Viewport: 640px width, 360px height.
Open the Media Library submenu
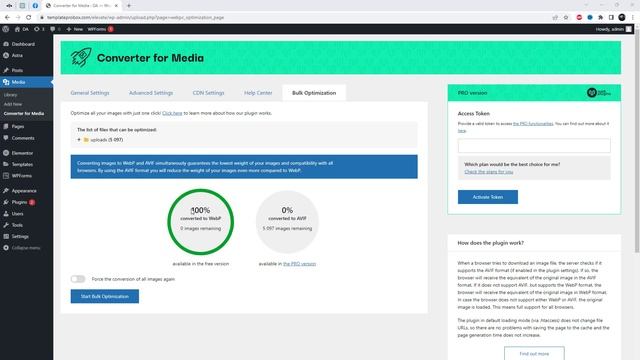[11, 95]
